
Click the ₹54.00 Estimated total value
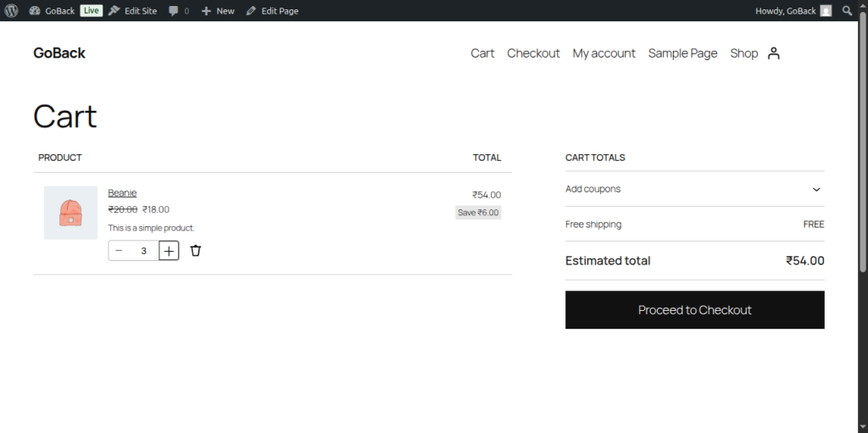point(805,261)
